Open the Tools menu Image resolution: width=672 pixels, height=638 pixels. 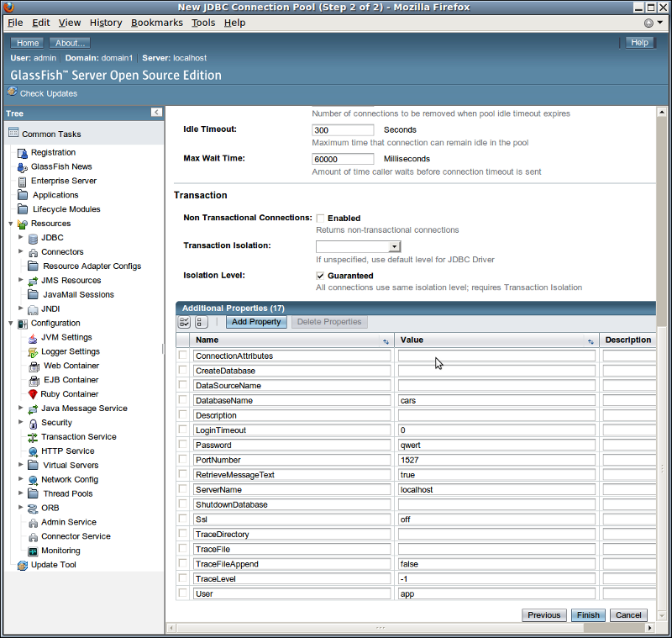click(x=203, y=23)
